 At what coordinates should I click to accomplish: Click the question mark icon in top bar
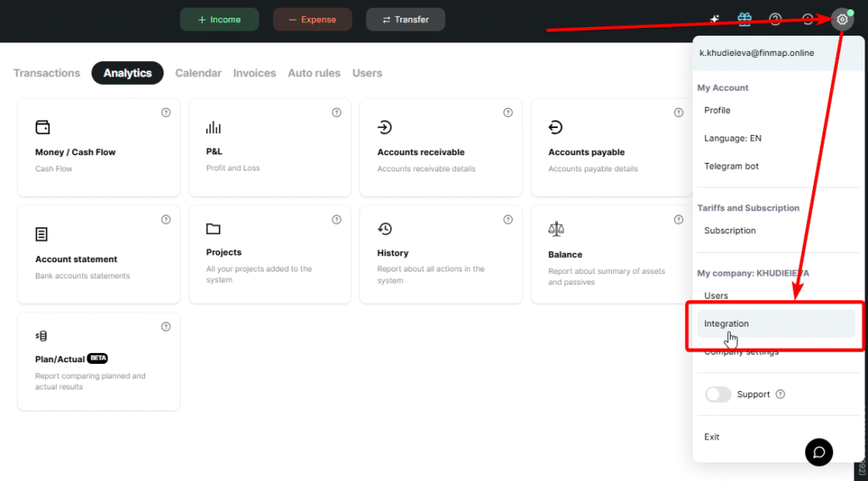775,20
